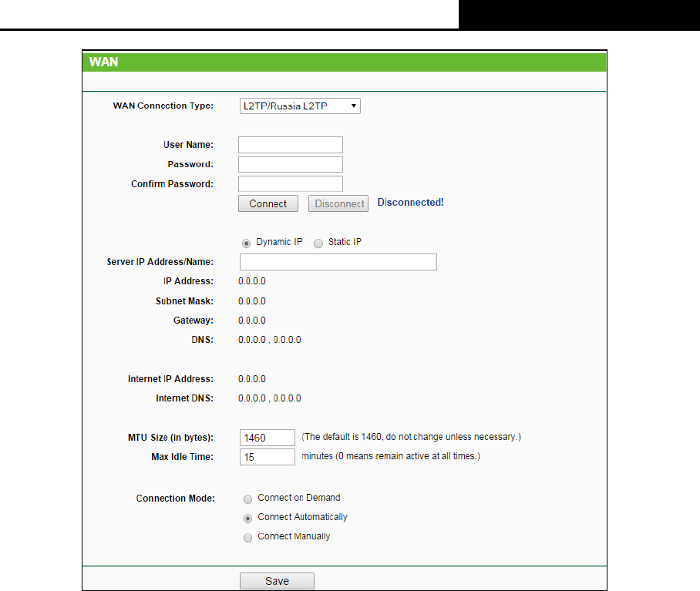
Task: Click the 'Disconnected!' status text
Action: [410, 203]
